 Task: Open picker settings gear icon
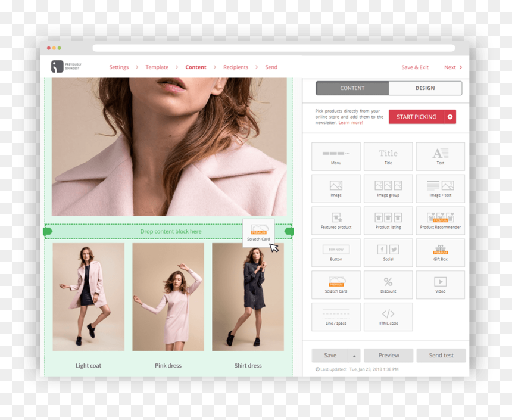tap(449, 117)
